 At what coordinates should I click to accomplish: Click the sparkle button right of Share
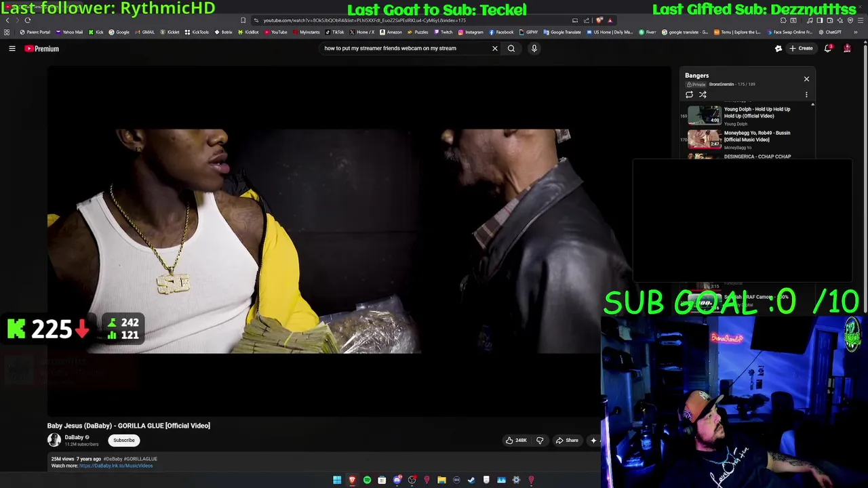click(x=593, y=441)
